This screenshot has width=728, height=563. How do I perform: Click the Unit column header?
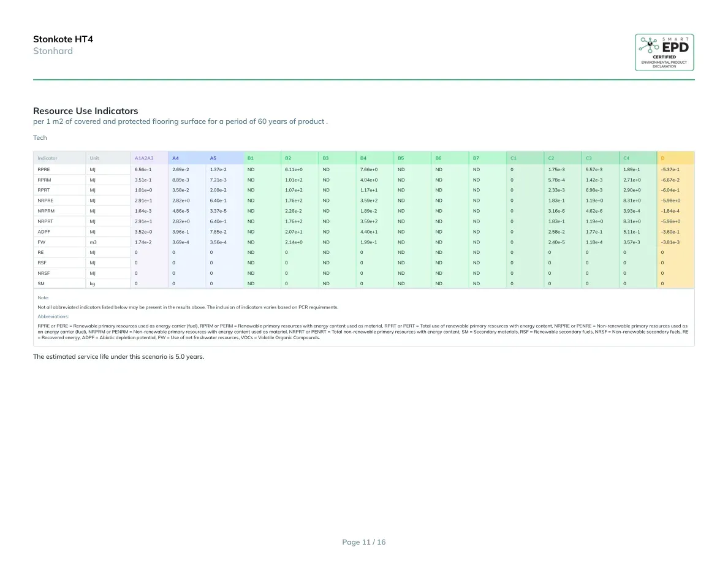point(94,158)
